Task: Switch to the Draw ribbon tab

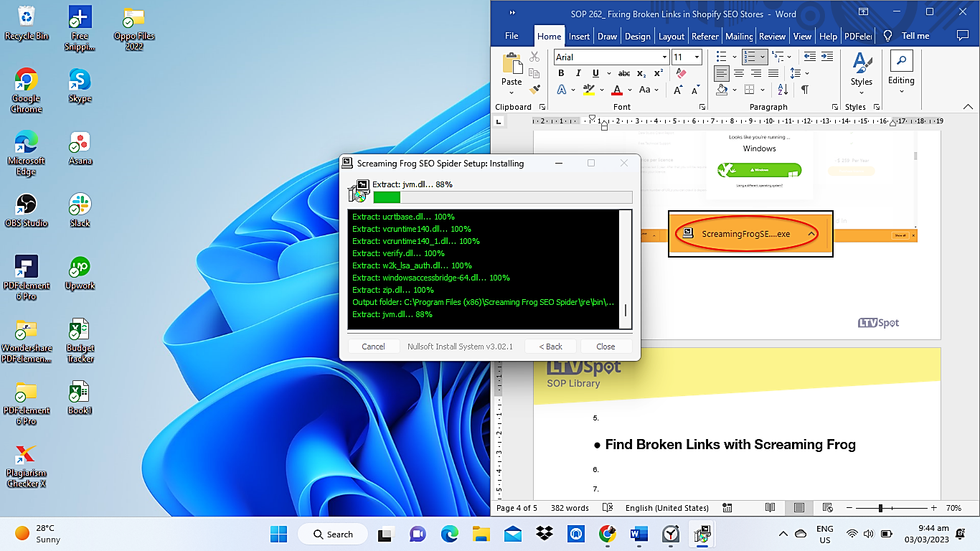Action: tap(607, 36)
